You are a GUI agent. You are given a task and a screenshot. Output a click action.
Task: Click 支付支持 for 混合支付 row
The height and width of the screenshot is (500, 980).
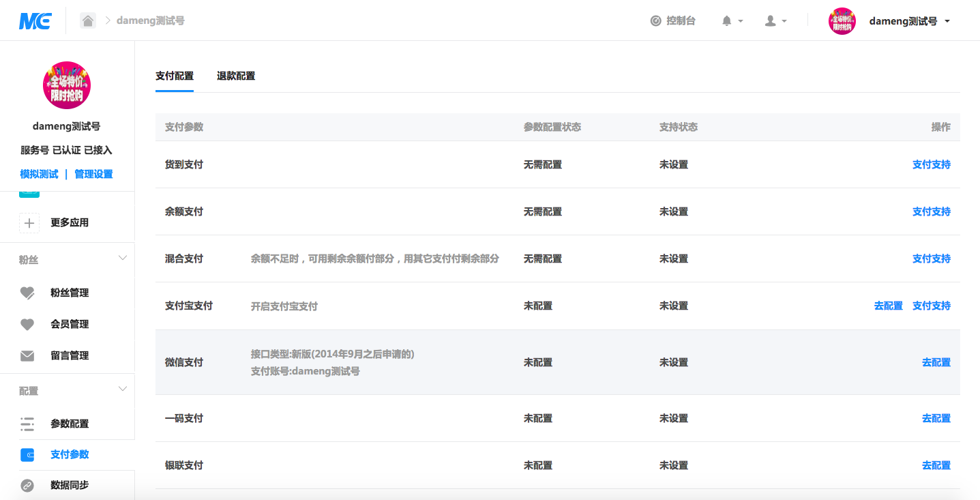pos(932,259)
